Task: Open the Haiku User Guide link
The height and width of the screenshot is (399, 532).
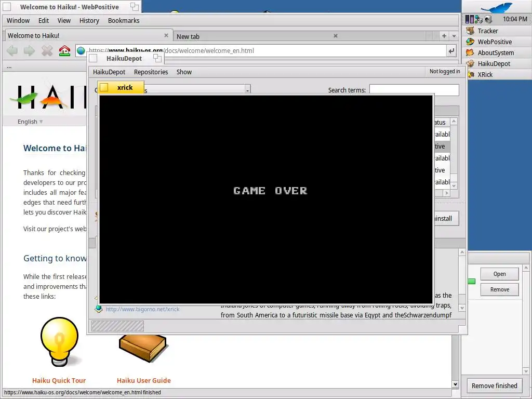Action: pyautogui.click(x=143, y=380)
